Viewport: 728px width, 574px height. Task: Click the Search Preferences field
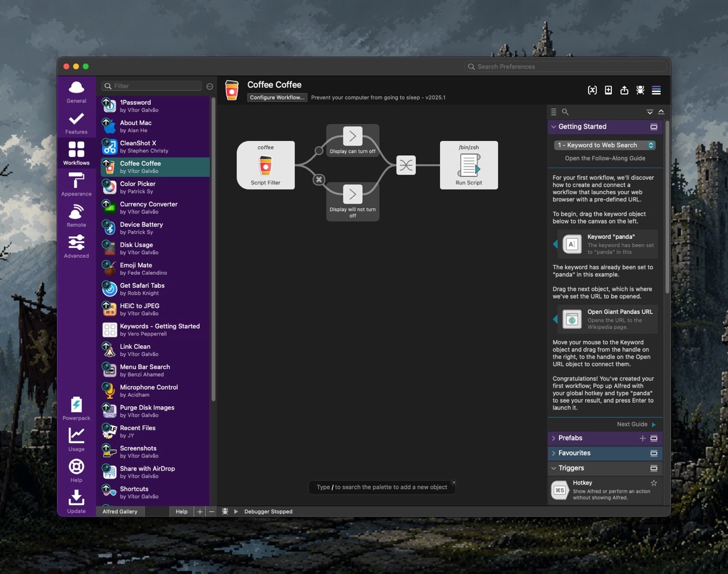click(x=566, y=67)
